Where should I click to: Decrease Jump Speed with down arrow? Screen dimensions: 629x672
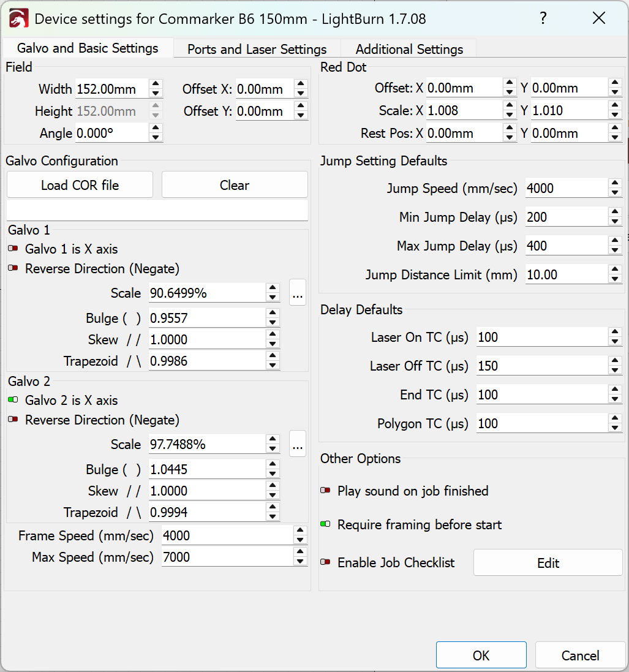[x=616, y=193]
